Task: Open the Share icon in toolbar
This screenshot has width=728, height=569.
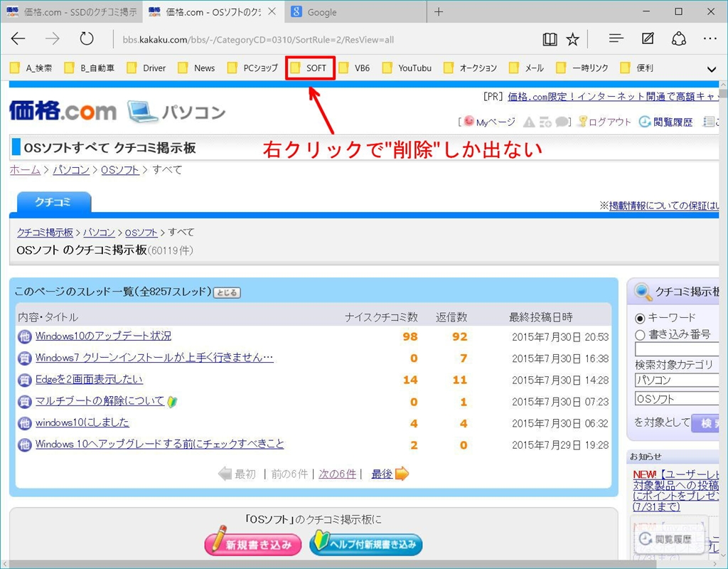Action: click(679, 38)
